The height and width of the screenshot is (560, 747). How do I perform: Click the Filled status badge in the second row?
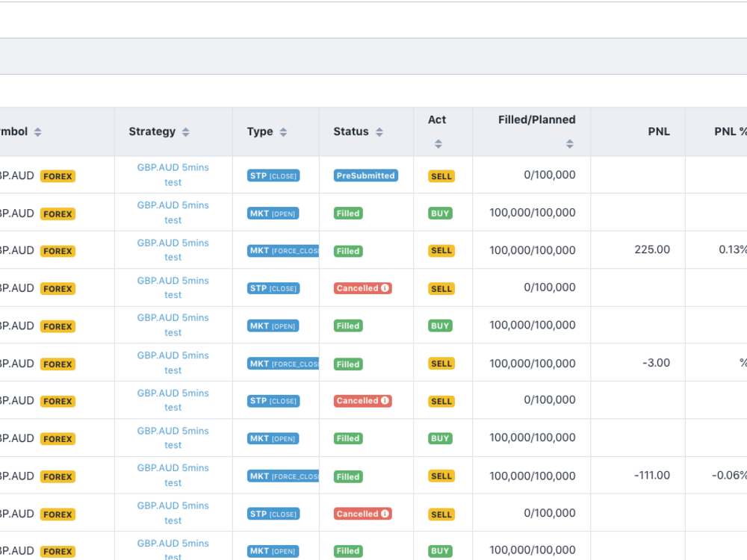347,213
